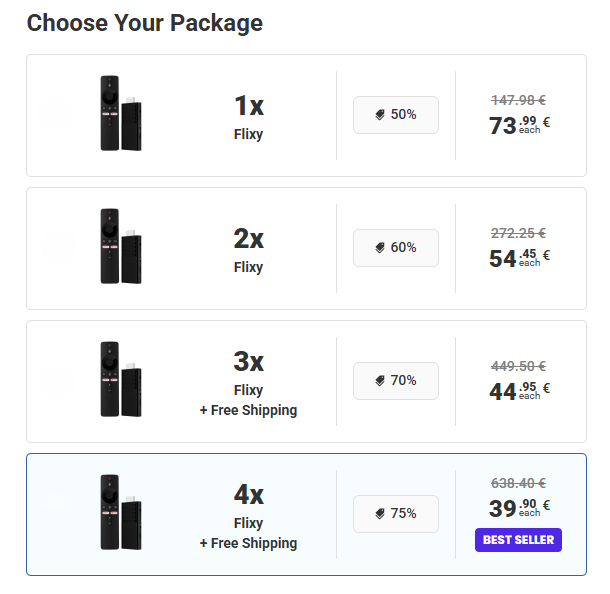
Task: Click the 60% discount tag badge
Action: click(x=396, y=248)
